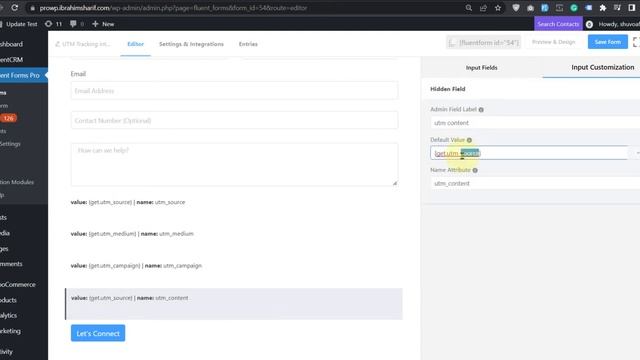This screenshot has height=360, width=640.
Task: Edit the UTM Tracking form title
Action: [x=83, y=44]
